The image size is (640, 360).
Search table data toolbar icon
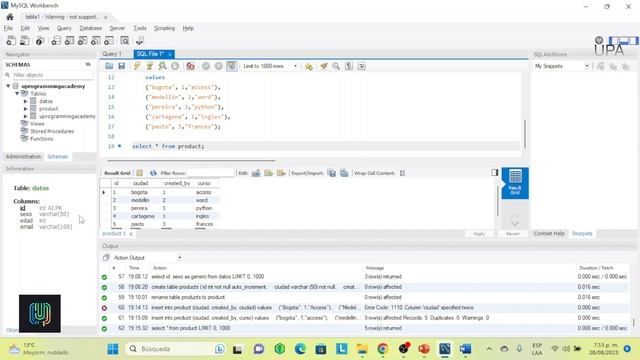(x=124, y=40)
